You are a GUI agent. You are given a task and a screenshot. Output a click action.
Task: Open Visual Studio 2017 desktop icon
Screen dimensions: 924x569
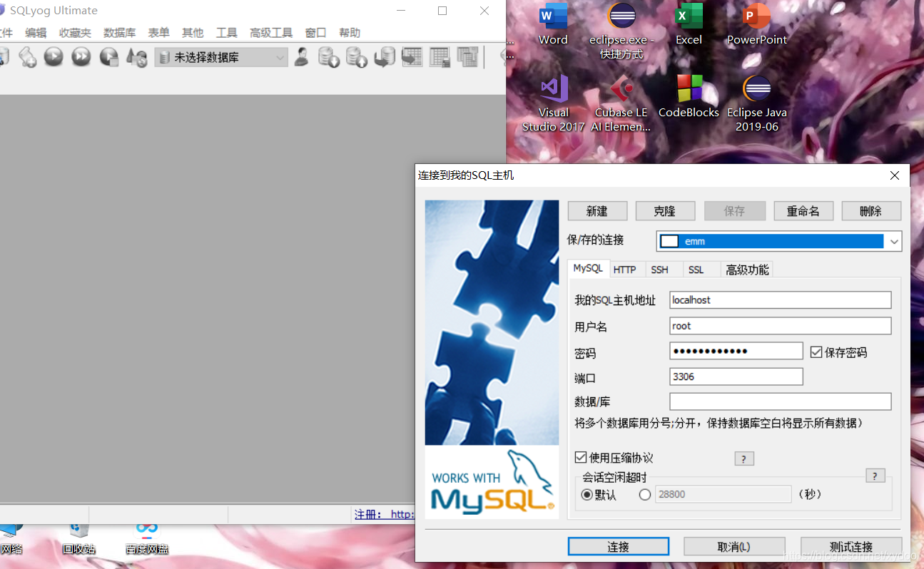pos(553,103)
